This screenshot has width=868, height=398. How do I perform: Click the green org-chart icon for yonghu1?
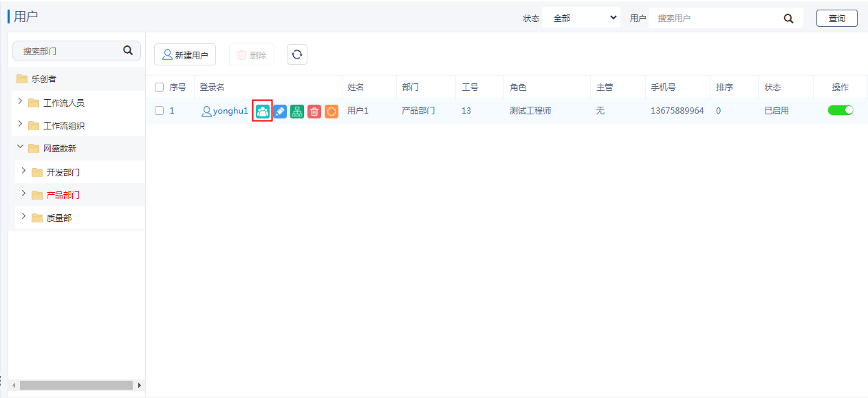click(297, 111)
